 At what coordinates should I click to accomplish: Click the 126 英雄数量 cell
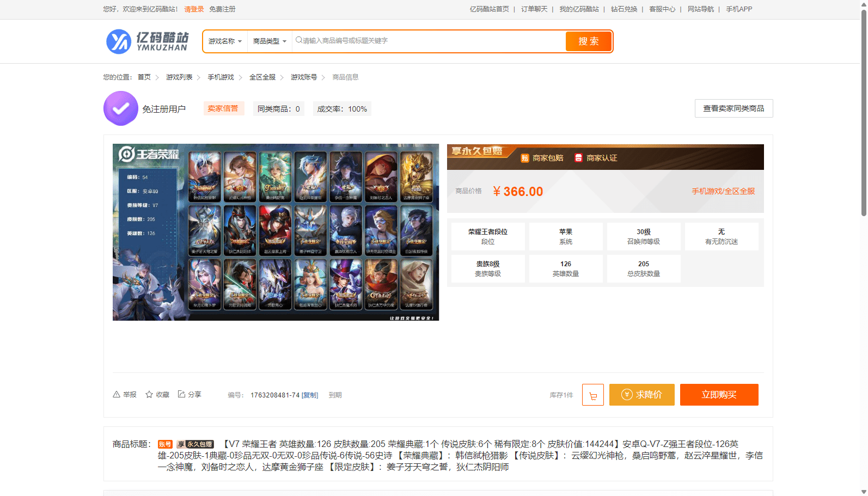click(566, 268)
